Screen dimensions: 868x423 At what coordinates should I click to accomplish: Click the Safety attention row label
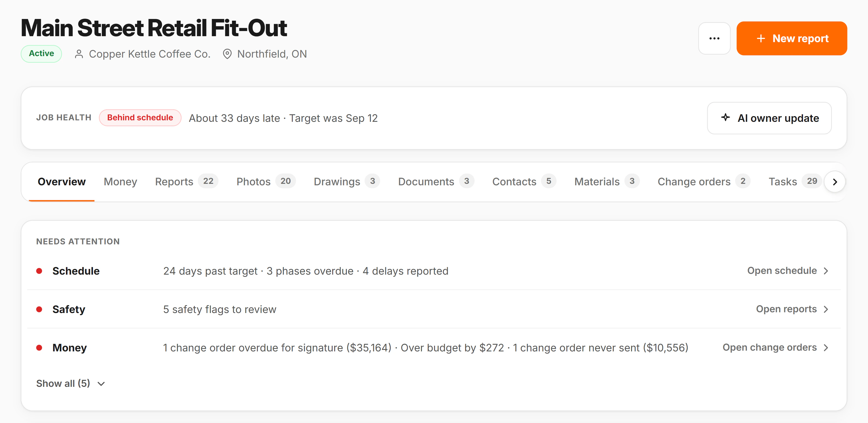click(x=69, y=309)
